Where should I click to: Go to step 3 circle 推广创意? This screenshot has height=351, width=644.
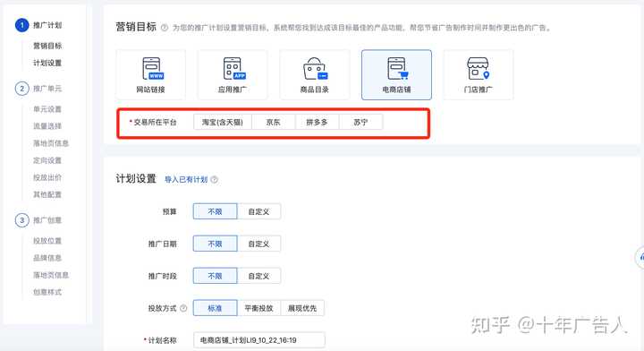point(21,220)
